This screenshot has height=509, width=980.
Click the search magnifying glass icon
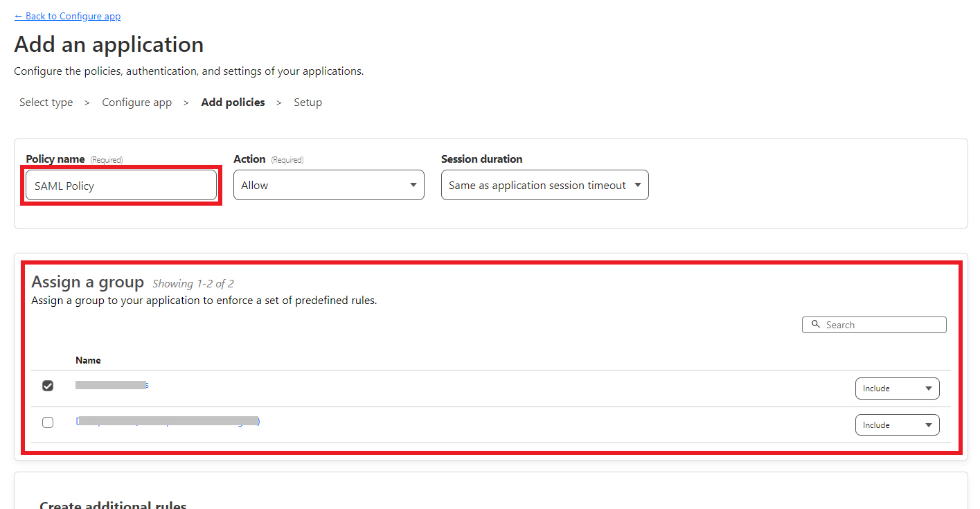[817, 324]
